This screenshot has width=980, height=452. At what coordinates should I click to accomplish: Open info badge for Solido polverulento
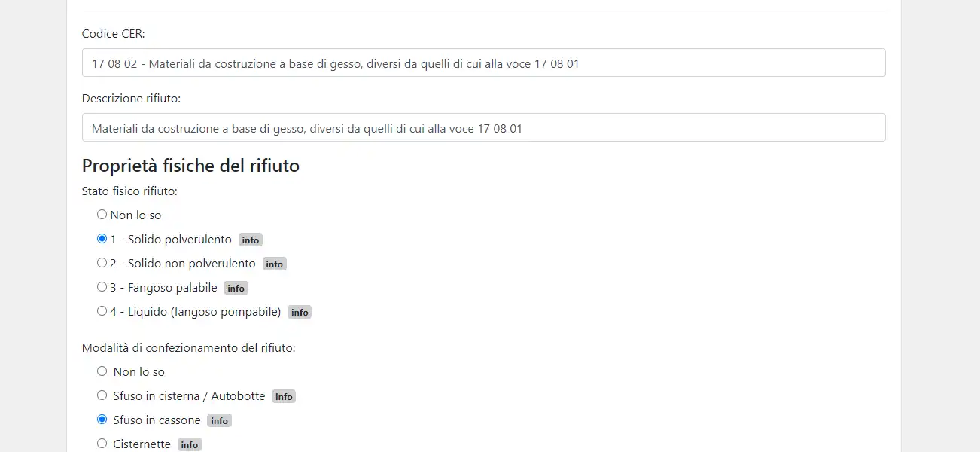pyautogui.click(x=251, y=240)
